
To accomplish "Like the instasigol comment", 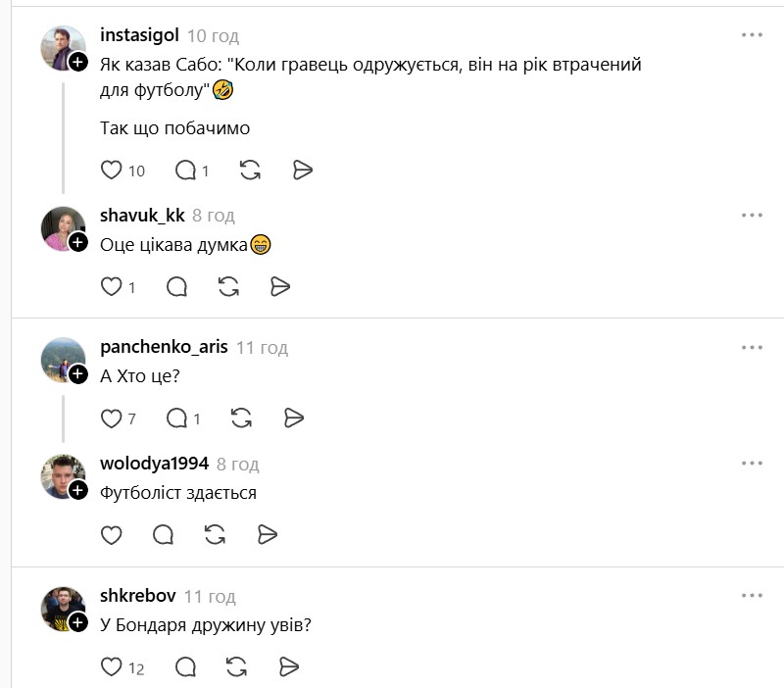I will [112, 170].
